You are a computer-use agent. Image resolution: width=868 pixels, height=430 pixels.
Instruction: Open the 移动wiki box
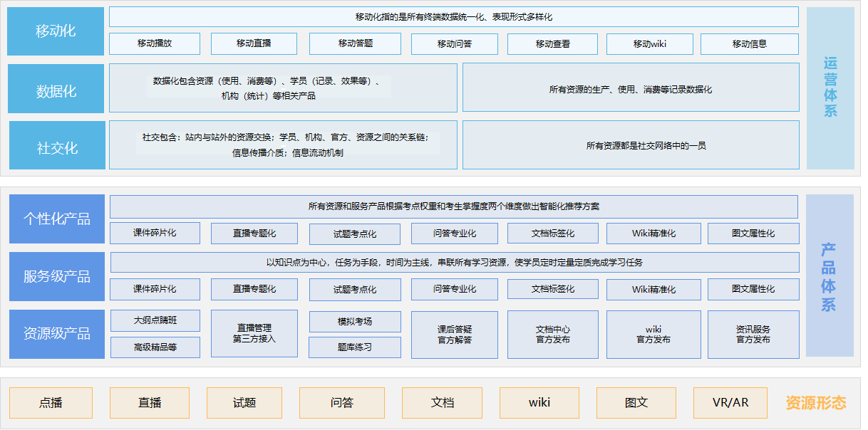[x=649, y=43]
